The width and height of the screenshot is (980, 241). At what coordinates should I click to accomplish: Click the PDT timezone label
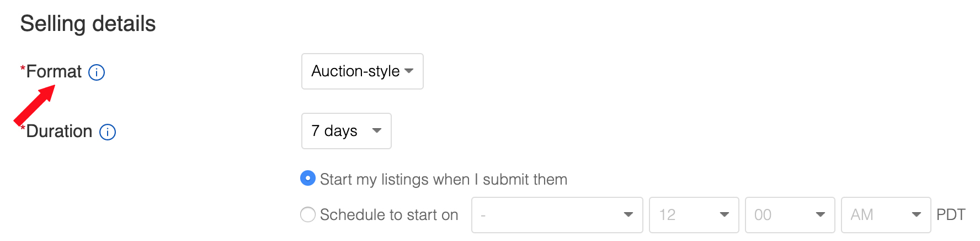951,215
